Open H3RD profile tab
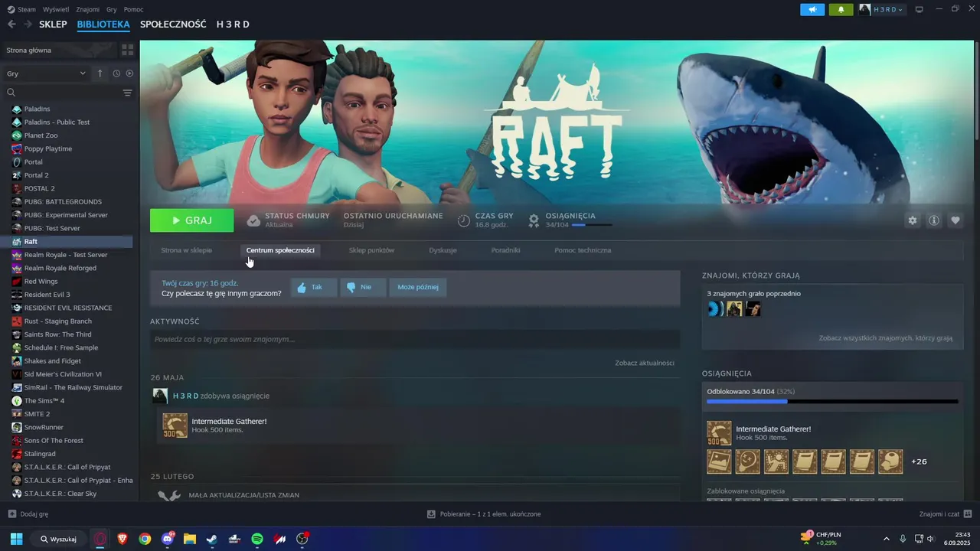 (233, 24)
